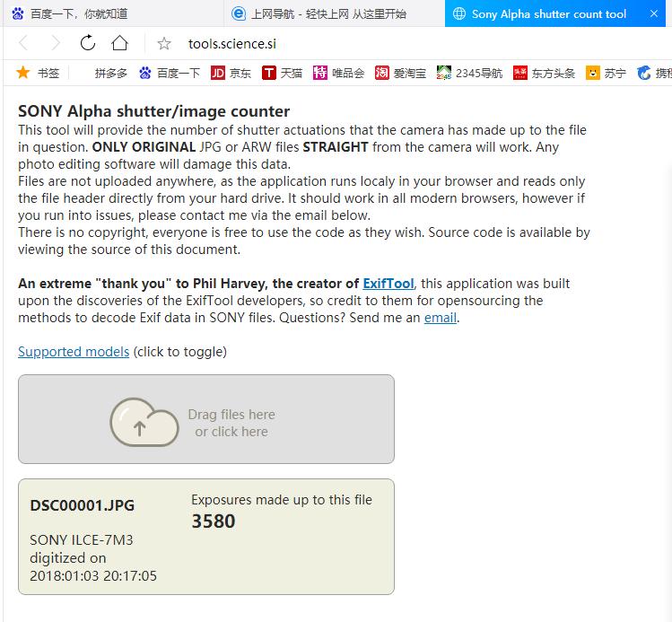The height and width of the screenshot is (622, 672).
Task: Open the 唯品会 bookmark
Action: click(338, 73)
